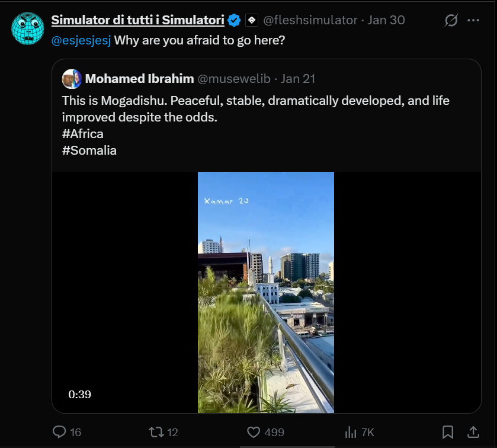Click Mohamed Ibrahim name in quoted post
497x448 pixels.
coord(139,79)
